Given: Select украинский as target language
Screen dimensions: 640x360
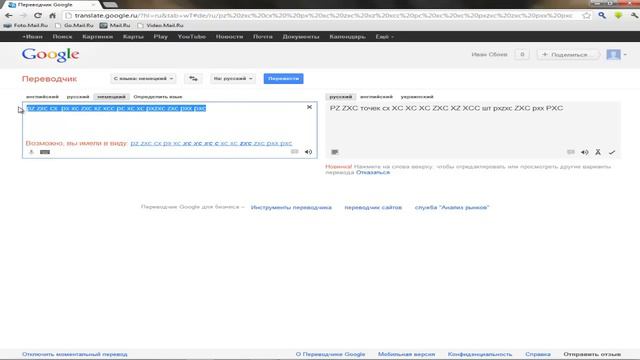Looking at the screenshot, I should pyautogui.click(x=417, y=97).
